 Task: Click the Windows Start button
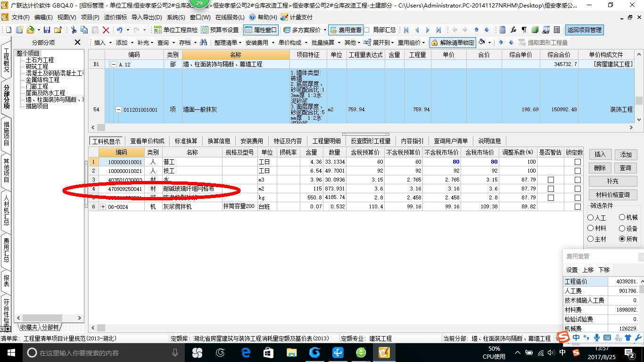coord(10,353)
